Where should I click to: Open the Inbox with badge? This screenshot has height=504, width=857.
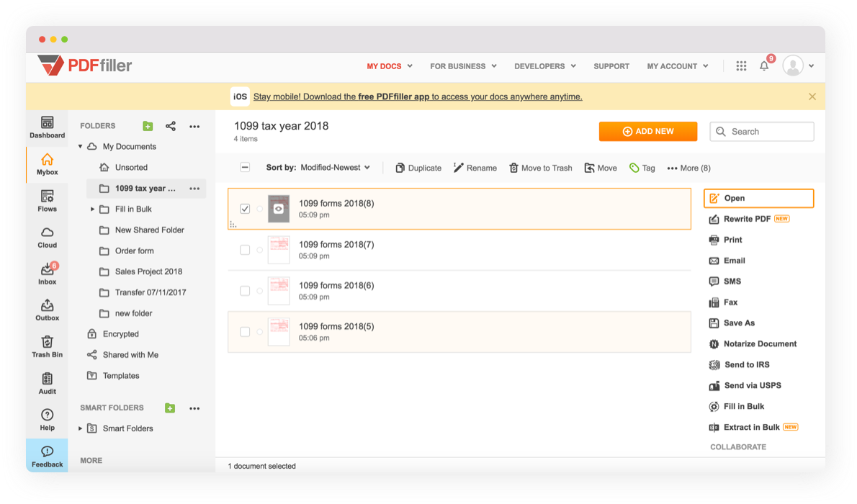[47, 274]
